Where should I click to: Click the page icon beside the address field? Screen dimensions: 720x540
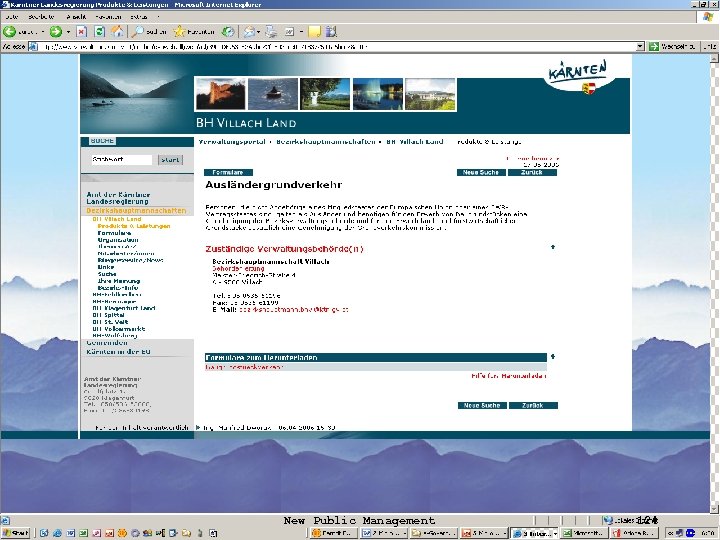(x=33, y=46)
